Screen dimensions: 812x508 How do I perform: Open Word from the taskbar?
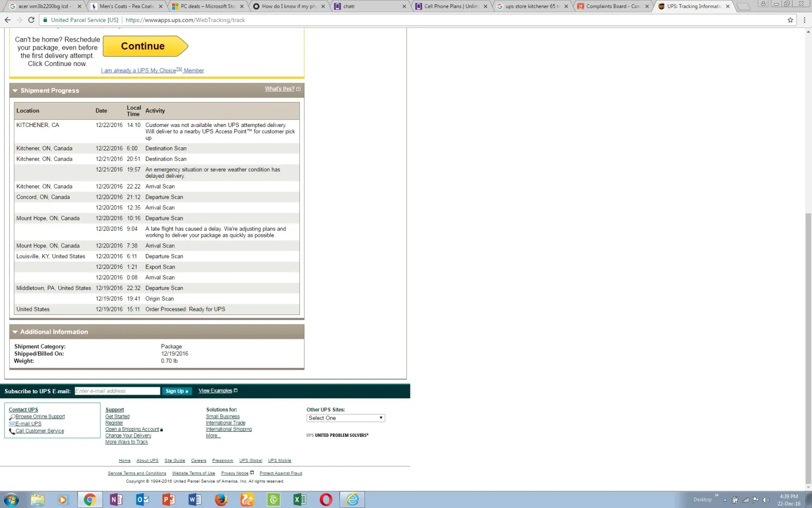coord(195,499)
